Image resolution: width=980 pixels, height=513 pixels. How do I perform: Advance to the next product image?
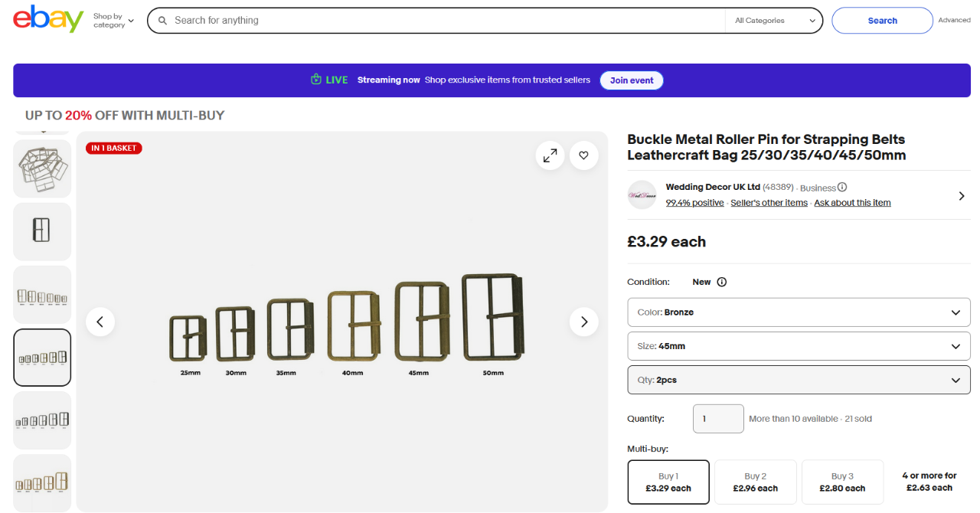click(x=583, y=322)
